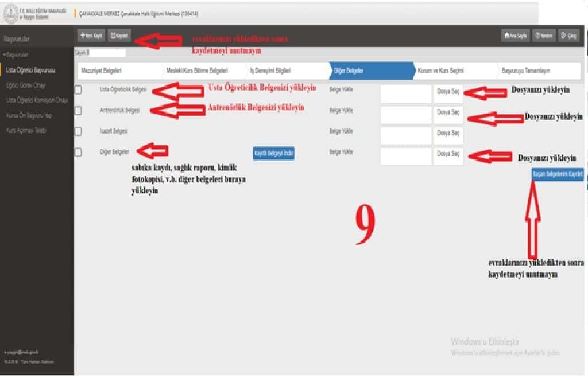Open Yardım help icon button
588x386 pixels.
[x=543, y=36]
